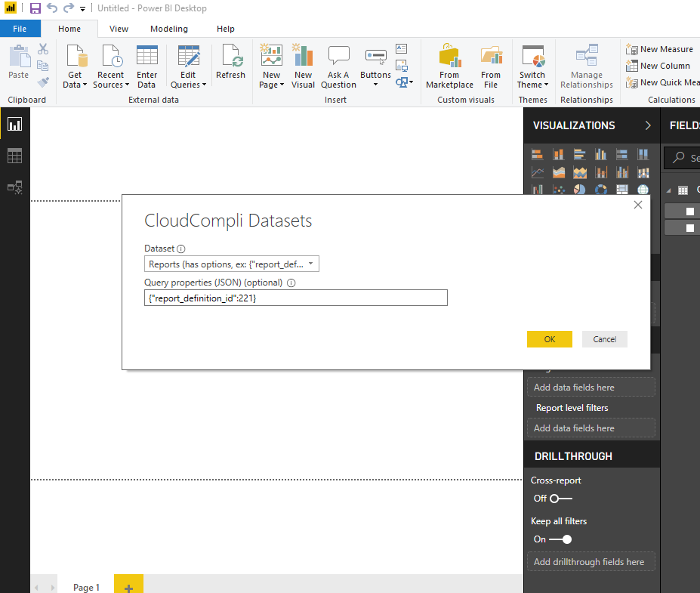
Task: Switch to Report view in the sidebar
Action: click(x=15, y=124)
